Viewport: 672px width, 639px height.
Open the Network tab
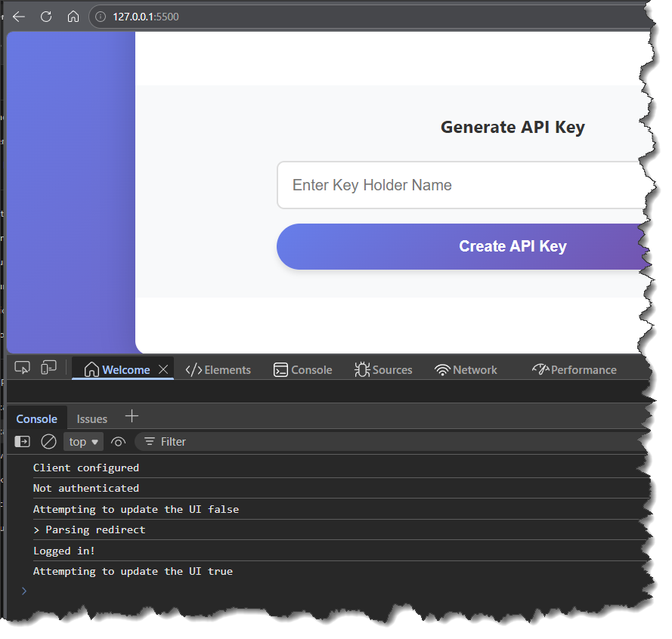(466, 370)
